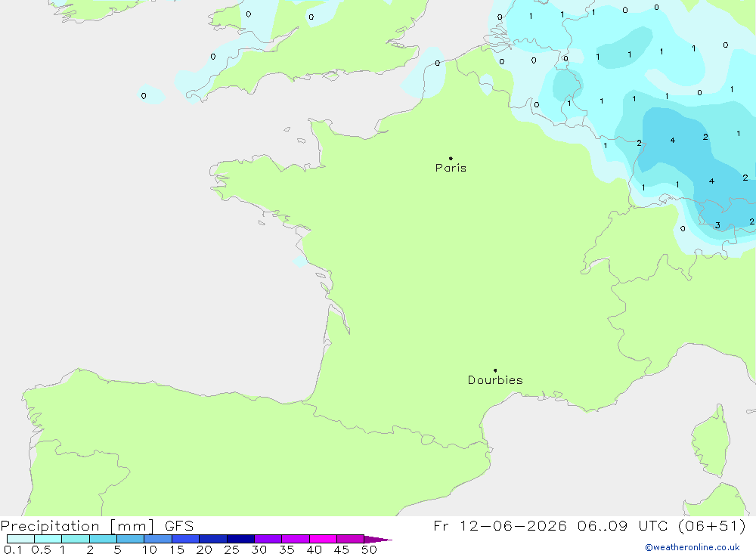Pick the 35–40 mm legend color swatch
756x554 pixels.
[x=296, y=539]
